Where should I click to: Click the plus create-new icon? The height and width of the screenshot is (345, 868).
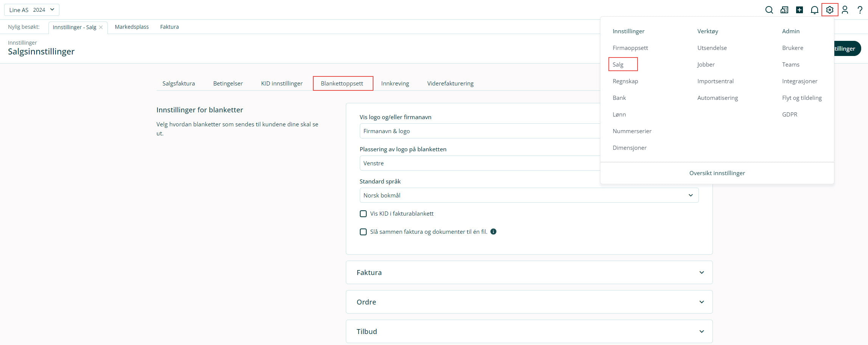(x=800, y=10)
